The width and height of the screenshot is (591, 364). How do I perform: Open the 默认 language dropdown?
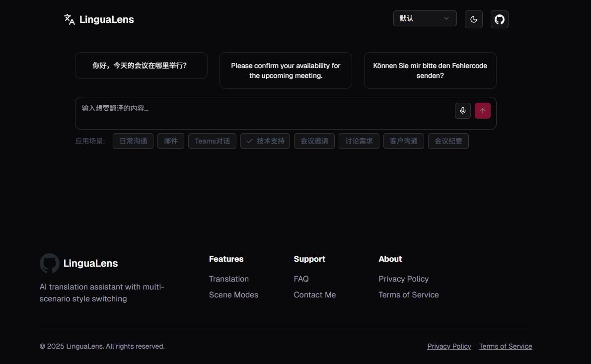point(425,18)
